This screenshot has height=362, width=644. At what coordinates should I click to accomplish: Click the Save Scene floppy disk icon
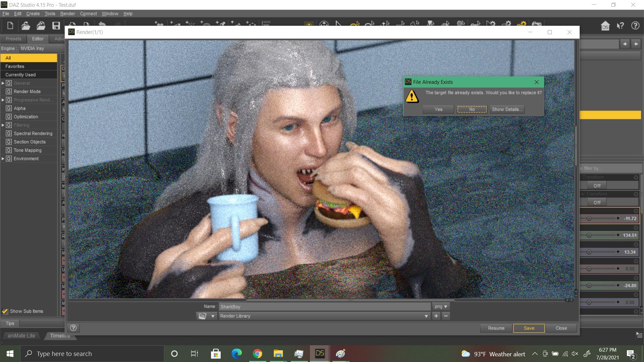(56, 26)
